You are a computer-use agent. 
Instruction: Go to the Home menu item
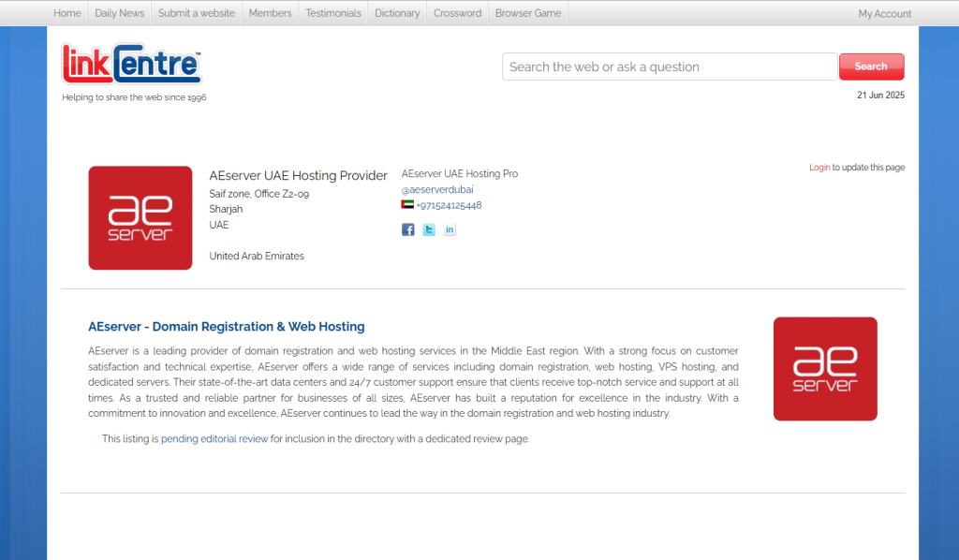pos(67,13)
